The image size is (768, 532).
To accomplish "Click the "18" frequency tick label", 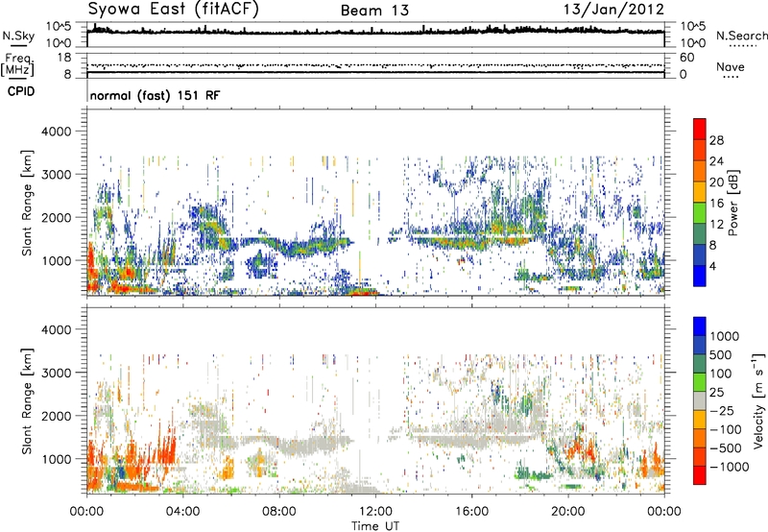I will tap(64, 58).
